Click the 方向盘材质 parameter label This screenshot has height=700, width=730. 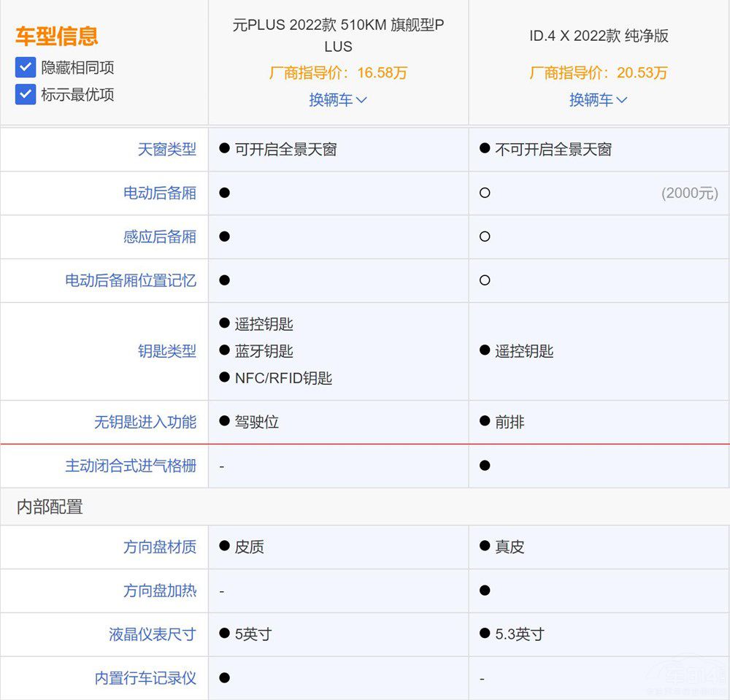159,547
